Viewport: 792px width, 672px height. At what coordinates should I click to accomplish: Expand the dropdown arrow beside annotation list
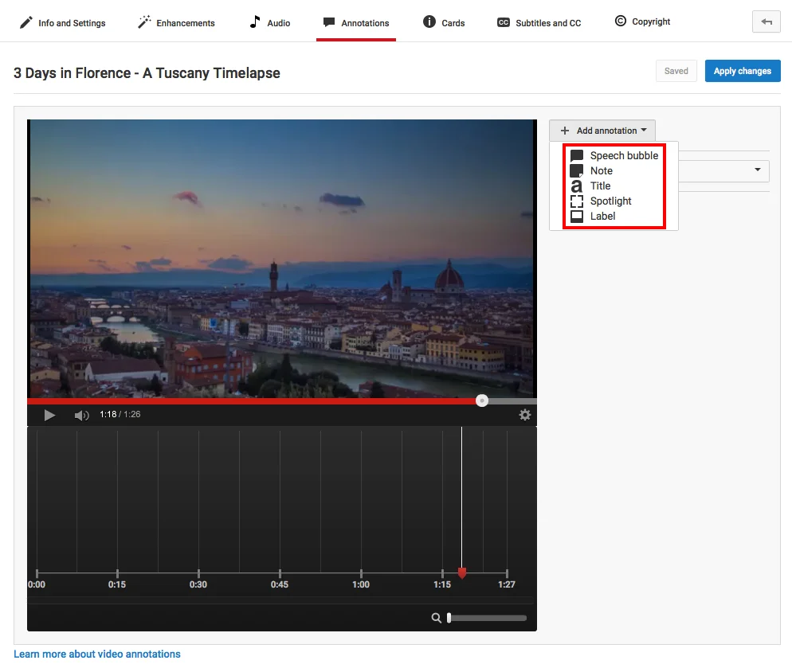[x=757, y=170]
